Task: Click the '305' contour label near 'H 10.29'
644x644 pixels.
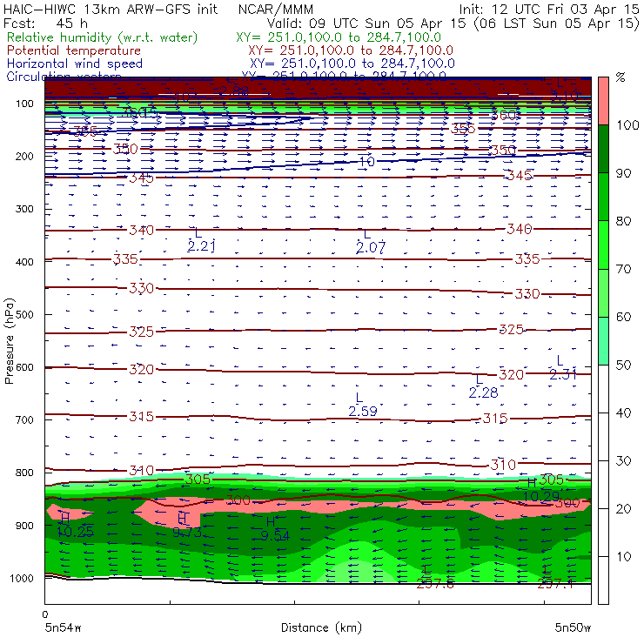Action: pos(551,480)
